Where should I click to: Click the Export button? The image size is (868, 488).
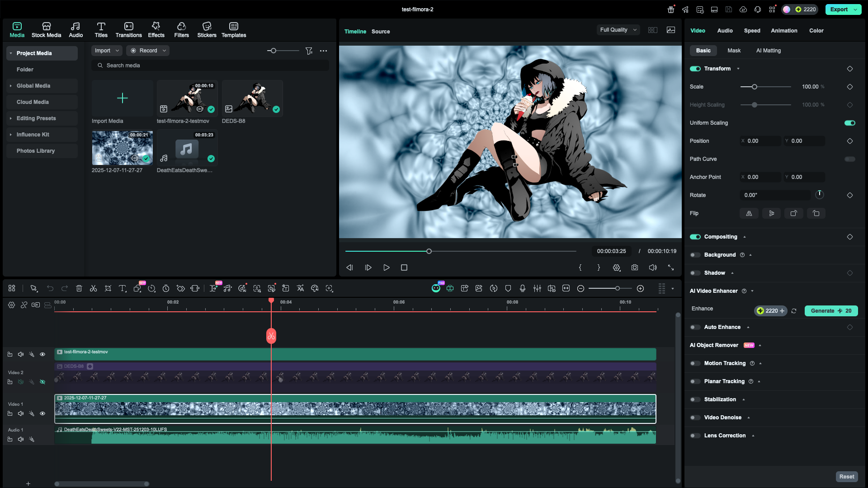click(839, 9)
